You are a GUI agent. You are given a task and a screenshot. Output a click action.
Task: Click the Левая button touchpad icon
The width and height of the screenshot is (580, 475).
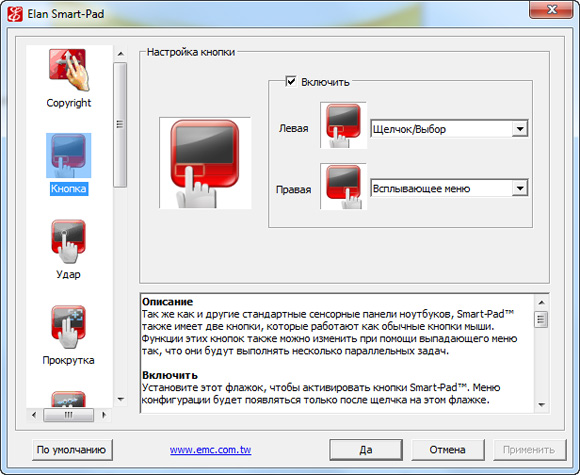[343, 125]
